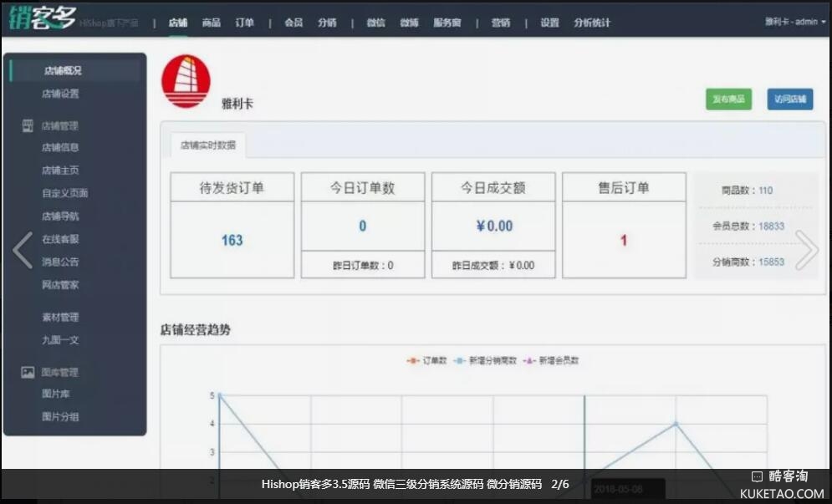Click the 雅利卡 shop name text

tap(237, 104)
